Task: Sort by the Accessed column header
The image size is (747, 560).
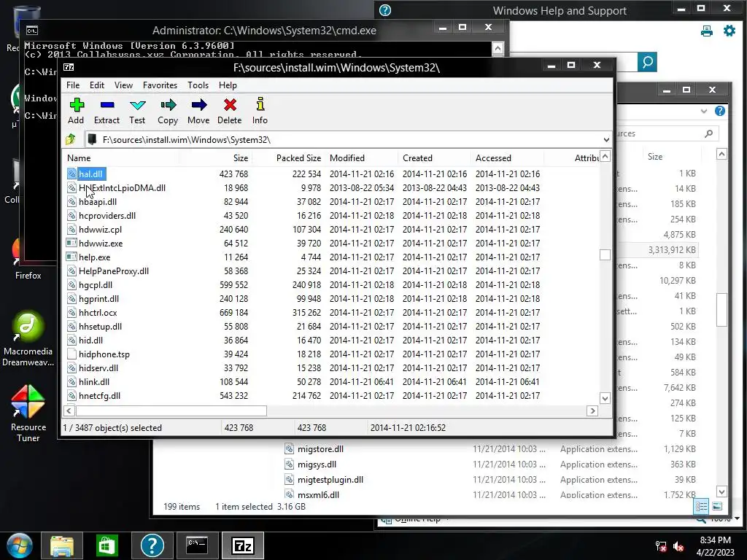Action: (508, 158)
